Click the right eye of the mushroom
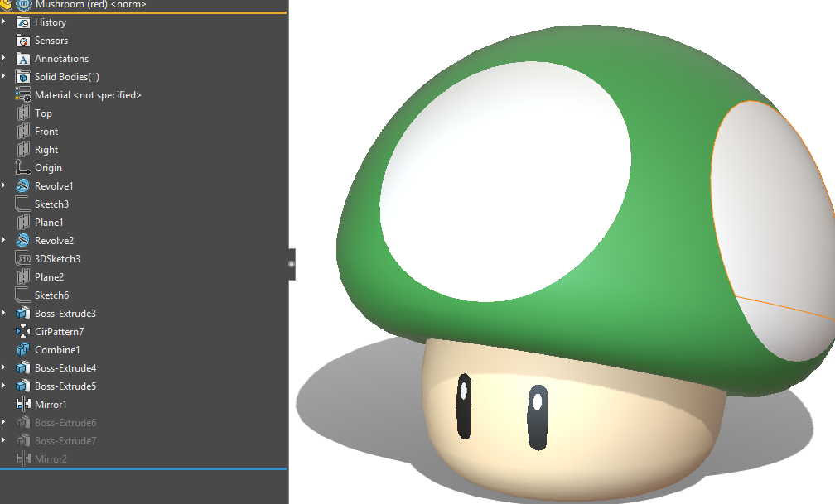Viewport: 835px width, 504px height. [x=538, y=417]
